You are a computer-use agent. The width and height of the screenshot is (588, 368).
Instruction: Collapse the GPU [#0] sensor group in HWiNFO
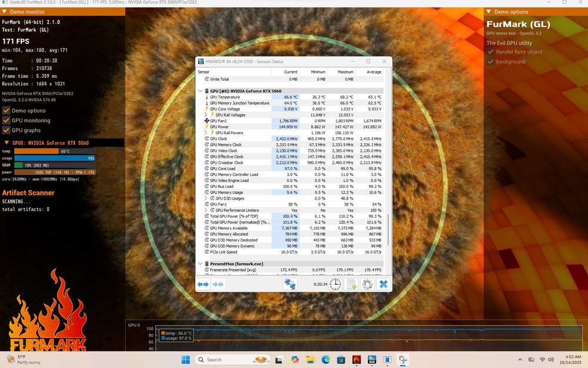point(201,91)
